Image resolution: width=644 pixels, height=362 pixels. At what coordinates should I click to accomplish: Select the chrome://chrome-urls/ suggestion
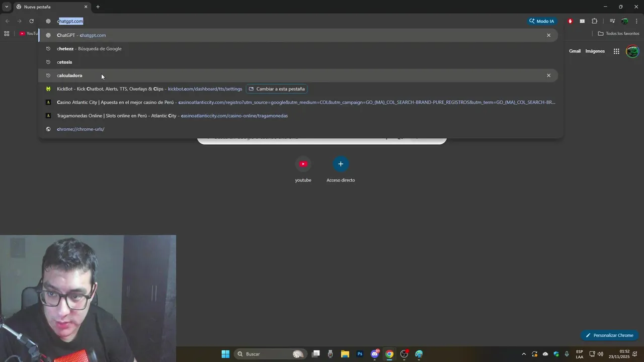pos(299,129)
